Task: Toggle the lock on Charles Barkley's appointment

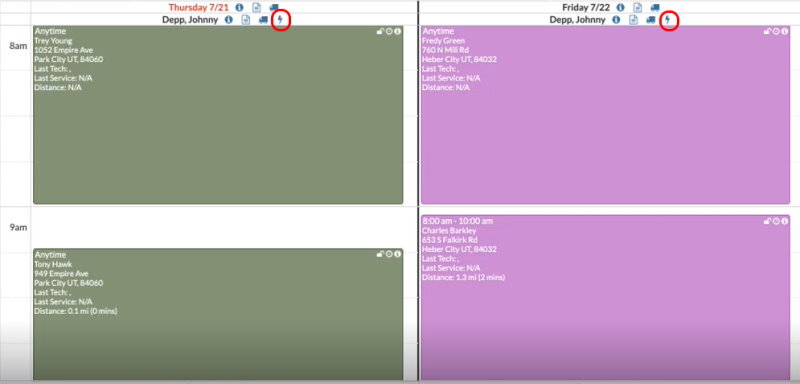Action: pyautogui.click(x=767, y=221)
